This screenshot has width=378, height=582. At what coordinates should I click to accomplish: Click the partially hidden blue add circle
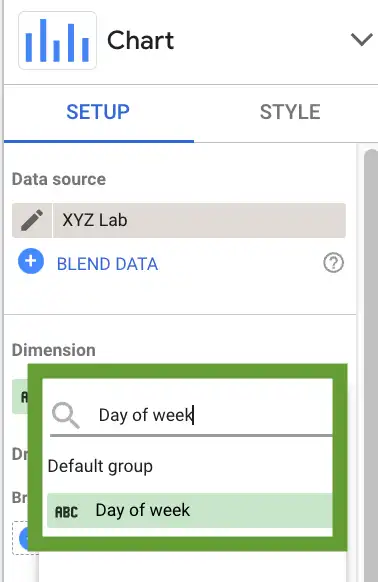(x=24, y=538)
